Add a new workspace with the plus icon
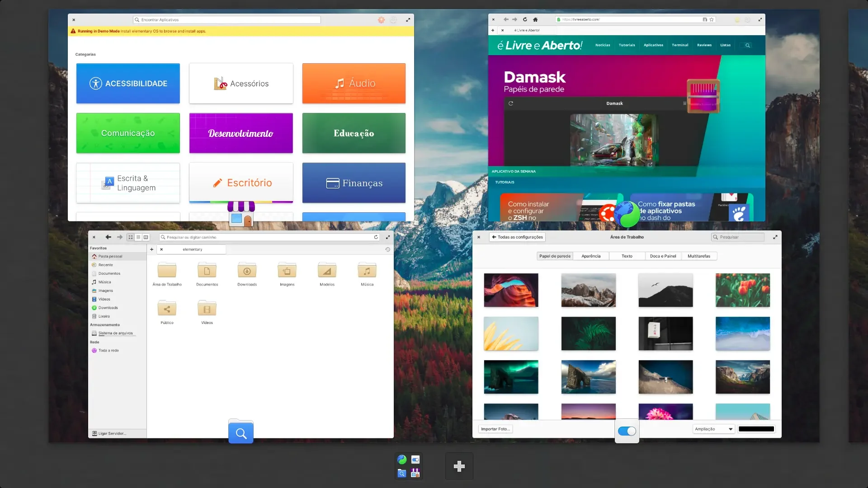This screenshot has height=488, width=868. [459, 466]
